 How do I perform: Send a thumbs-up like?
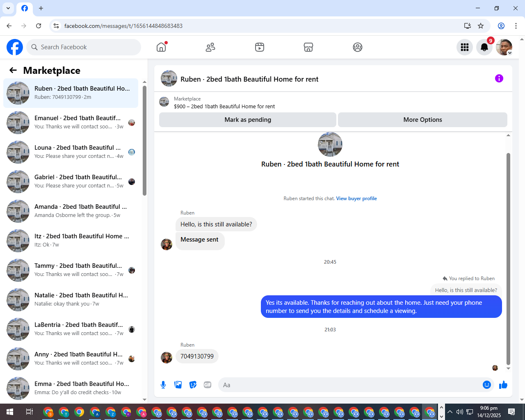tap(503, 385)
